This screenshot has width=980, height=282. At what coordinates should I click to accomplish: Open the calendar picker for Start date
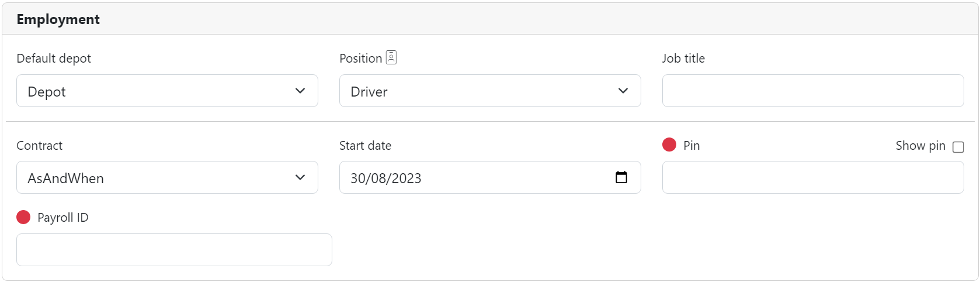pos(621,177)
